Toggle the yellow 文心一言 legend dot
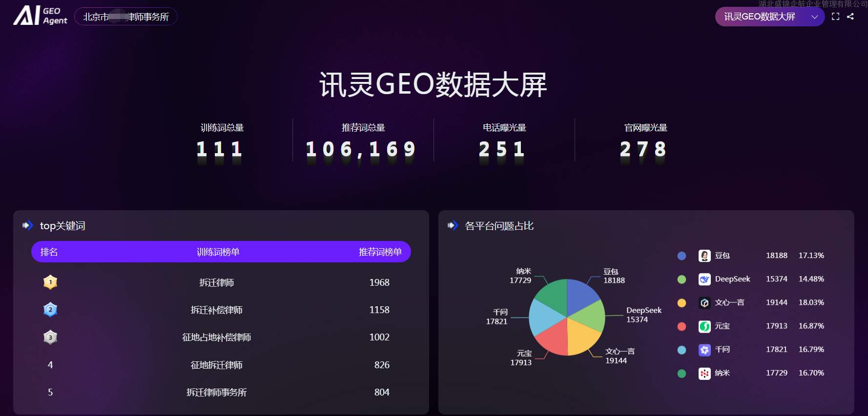The image size is (868, 416). pos(682,303)
